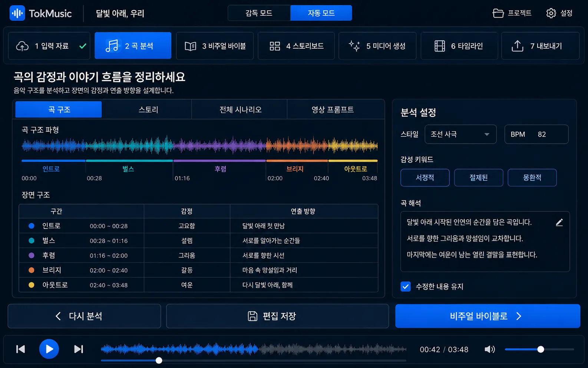Select the 스토리 tab
Viewport: 588px width, 368px height.
point(148,109)
